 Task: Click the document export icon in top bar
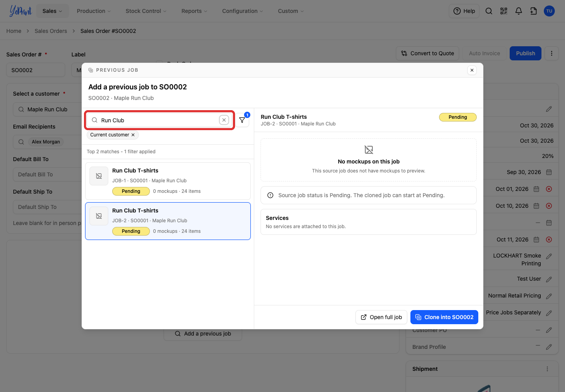[x=534, y=11]
